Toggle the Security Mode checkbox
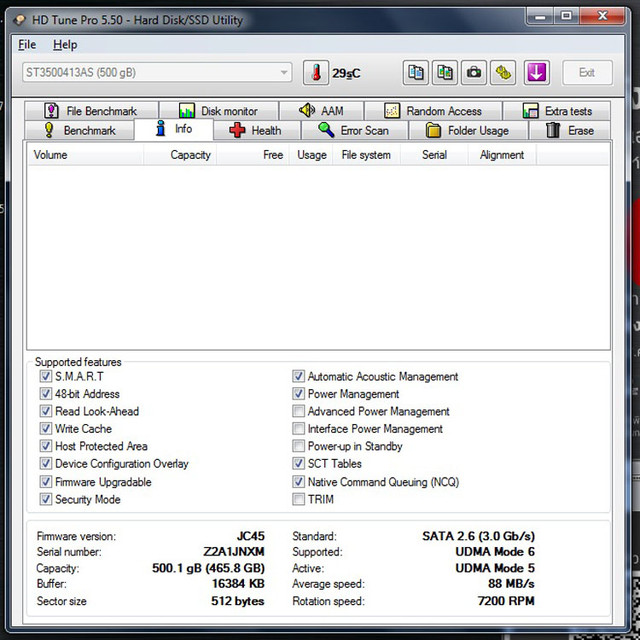The image size is (640, 640). pyautogui.click(x=46, y=499)
